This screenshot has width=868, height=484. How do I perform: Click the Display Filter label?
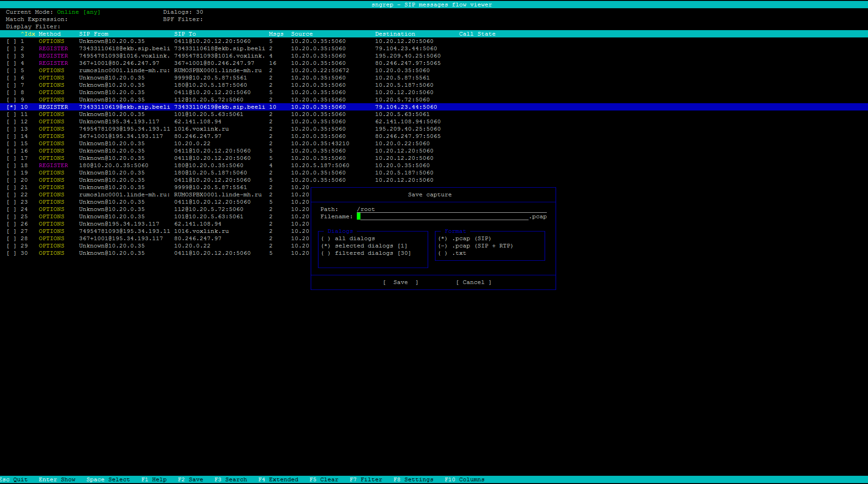(33, 26)
